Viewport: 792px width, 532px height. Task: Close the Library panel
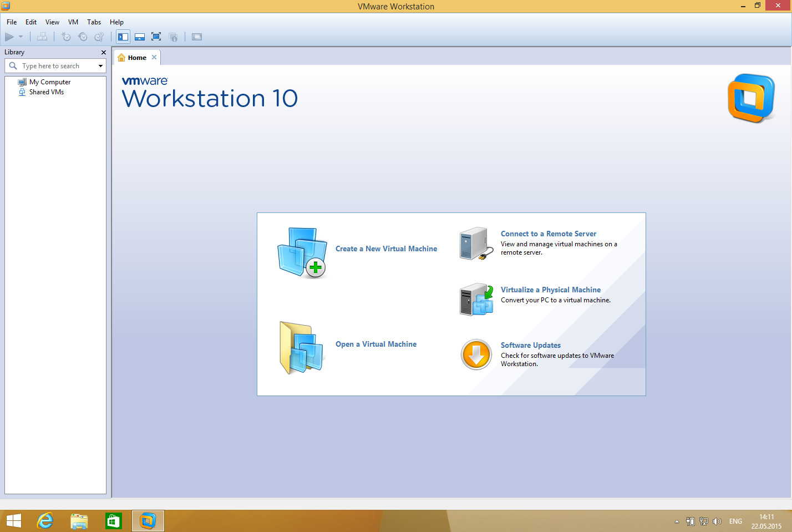tap(103, 52)
